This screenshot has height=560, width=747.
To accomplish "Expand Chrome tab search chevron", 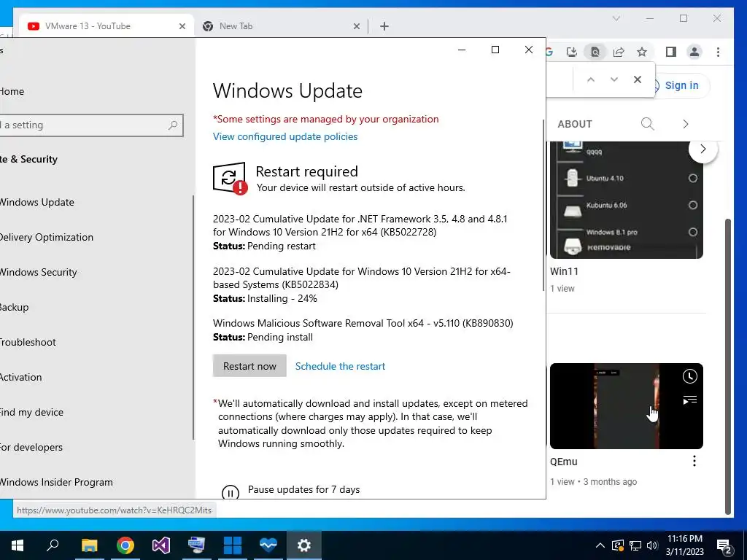I will pyautogui.click(x=616, y=18).
